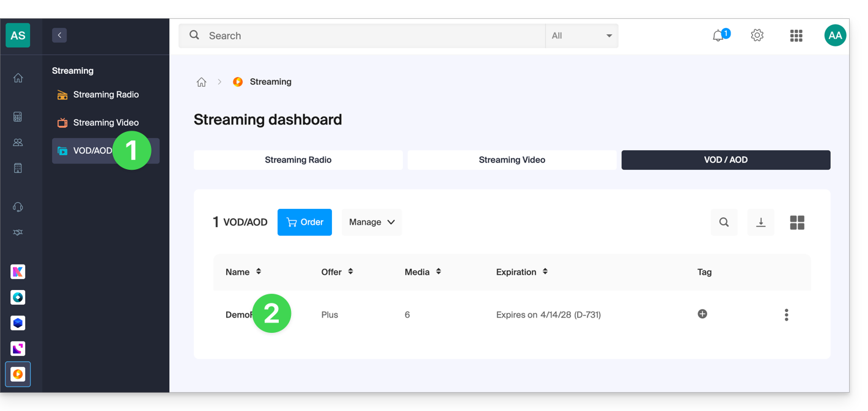Switch to the Streaming Radio tab
The height and width of the screenshot is (411, 868).
pyautogui.click(x=298, y=160)
